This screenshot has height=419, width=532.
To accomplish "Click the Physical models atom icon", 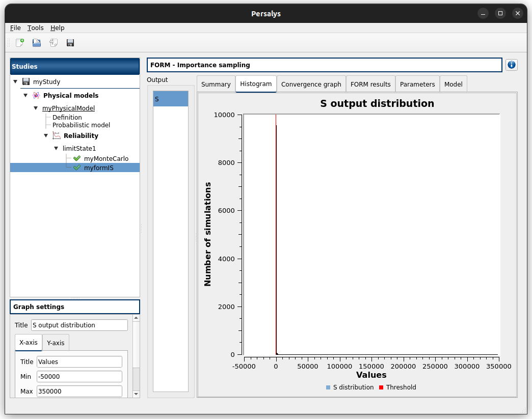I will coord(36,95).
